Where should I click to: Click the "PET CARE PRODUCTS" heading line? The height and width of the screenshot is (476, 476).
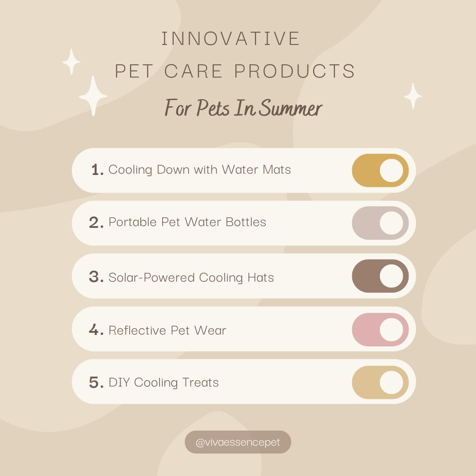(x=235, y=71)
